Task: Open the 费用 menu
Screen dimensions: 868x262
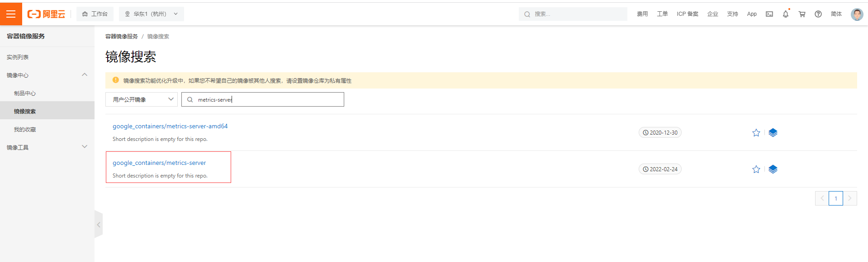Action: click(x=642, y=14)
